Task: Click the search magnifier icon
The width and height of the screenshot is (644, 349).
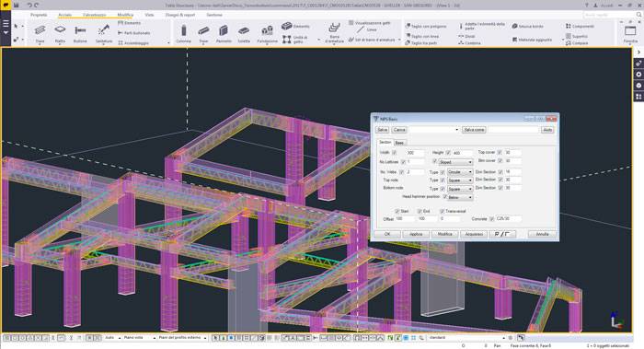Action: tap(638, 15)
